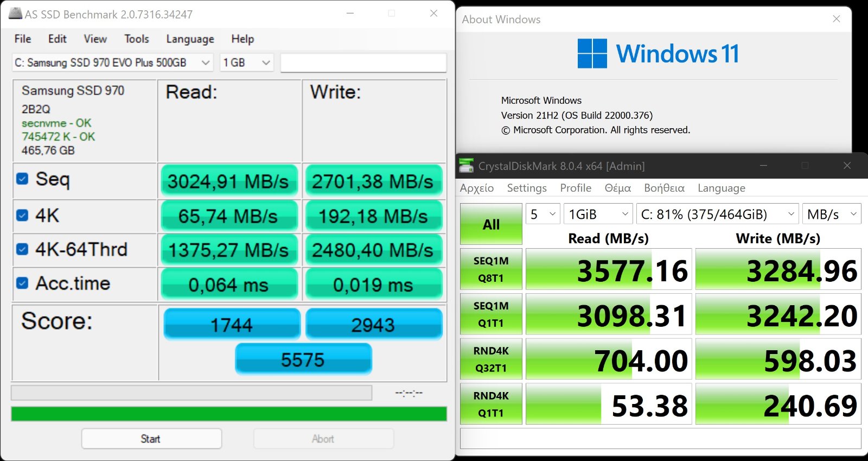This screenshot has width=868, height=461.
Task: Click the SEQ1M Q8T1 read value 3577.16
Action: [609, 269]
